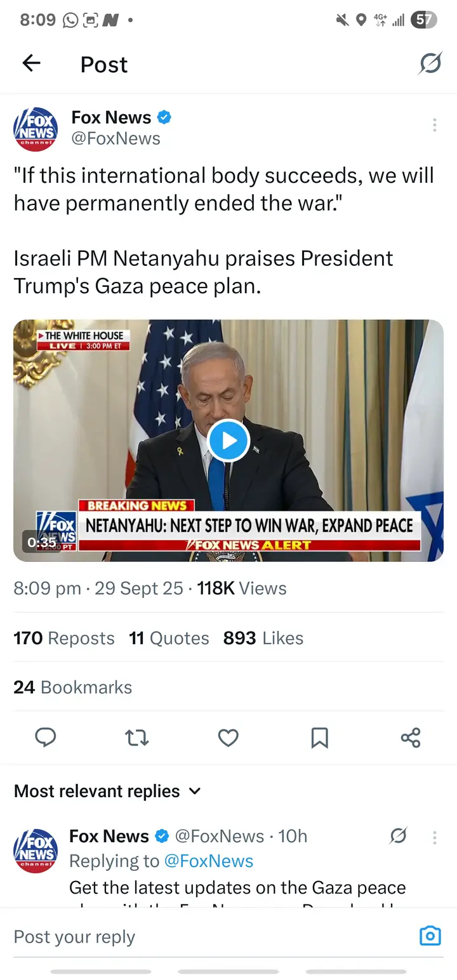Tap the reply speech bubble icon
457x980 pixels.
(45, 738)
